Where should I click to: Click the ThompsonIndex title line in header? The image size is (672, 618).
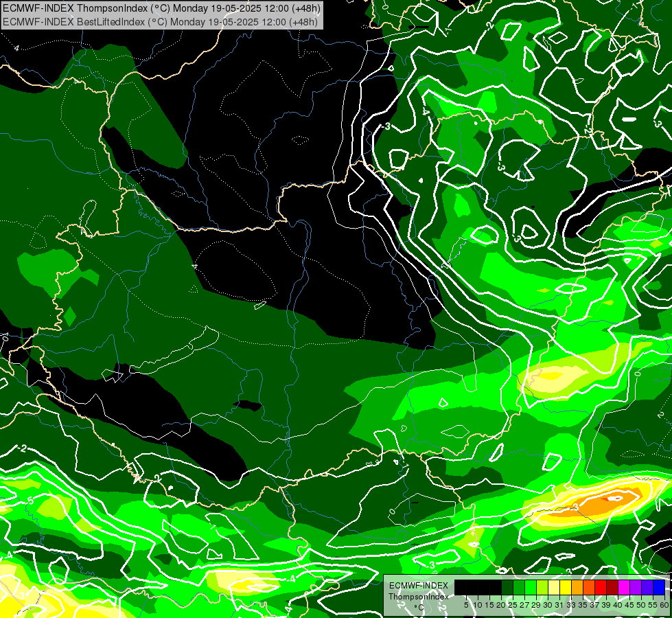tap(161, 8)
